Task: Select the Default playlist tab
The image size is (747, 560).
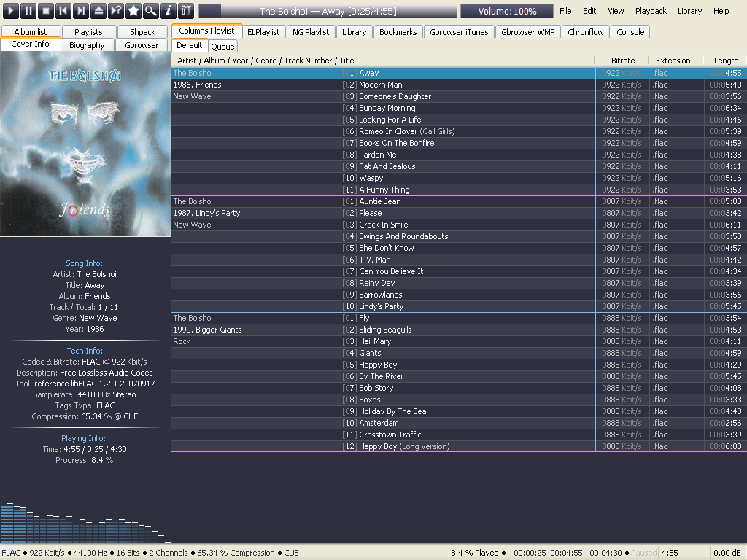Action: [190, 45]
